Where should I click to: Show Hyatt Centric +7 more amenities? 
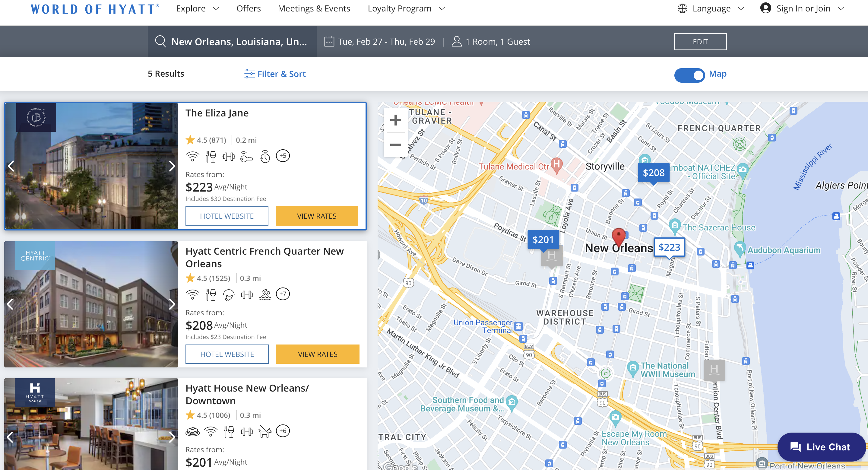(283, 294)
